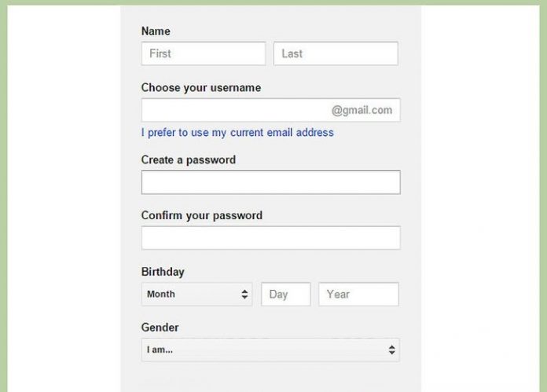
Task: Click the 'Name' label
Action: pos(156,31)
